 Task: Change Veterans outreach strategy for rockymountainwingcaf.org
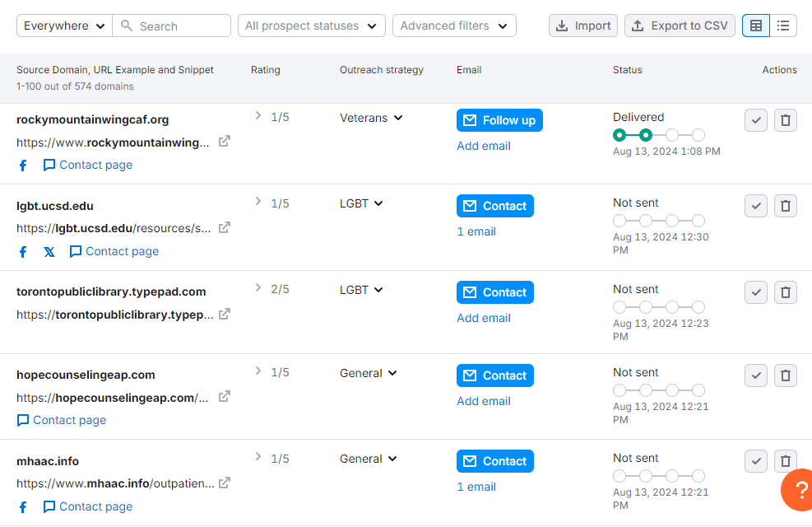click(371, 118)
